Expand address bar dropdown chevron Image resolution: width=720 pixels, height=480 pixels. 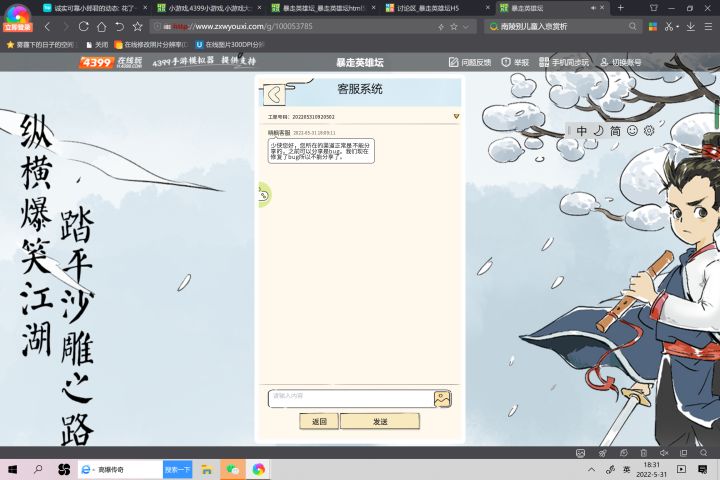coord(466,27)
